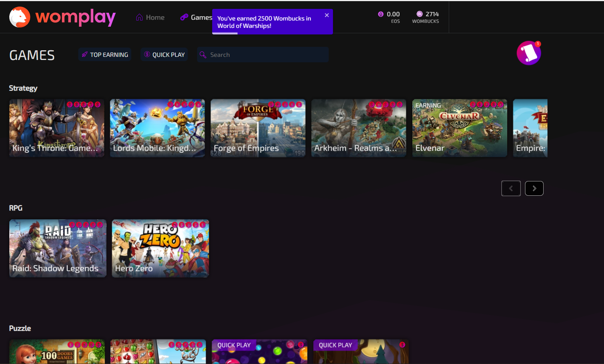Open the Wombucks balance
The image size is (604, 364).
[x=426, y=17]
